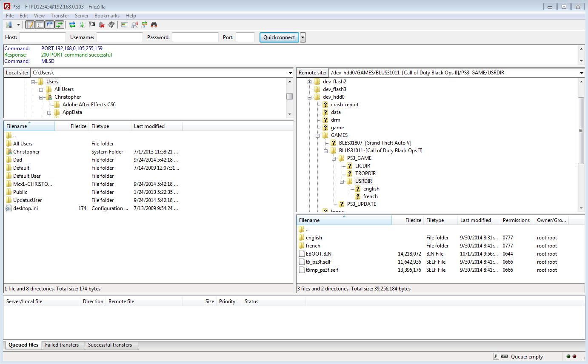
Task: Sort remote list by Permissions column header
Action: pyautogui.click(x=517, y=220)
